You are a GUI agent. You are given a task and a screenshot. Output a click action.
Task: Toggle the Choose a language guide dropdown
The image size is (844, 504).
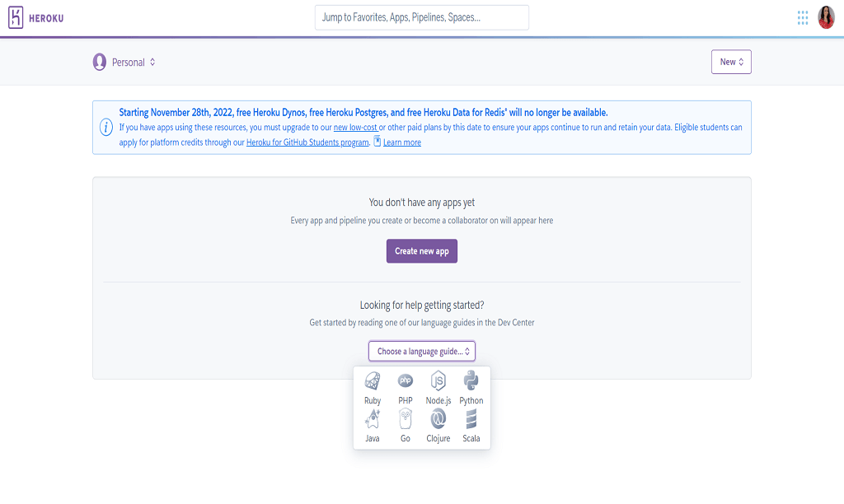tap(422, 352)
